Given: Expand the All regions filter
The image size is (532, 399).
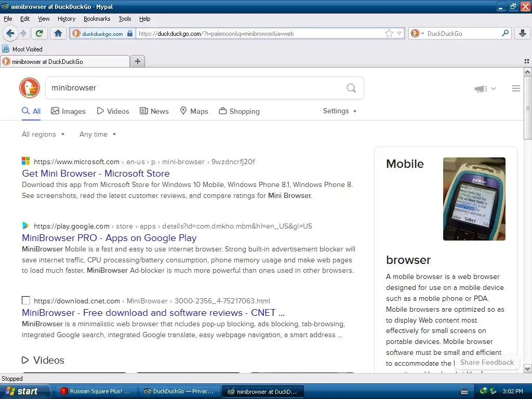Looking at the screenshot, I should pos(43,135).
